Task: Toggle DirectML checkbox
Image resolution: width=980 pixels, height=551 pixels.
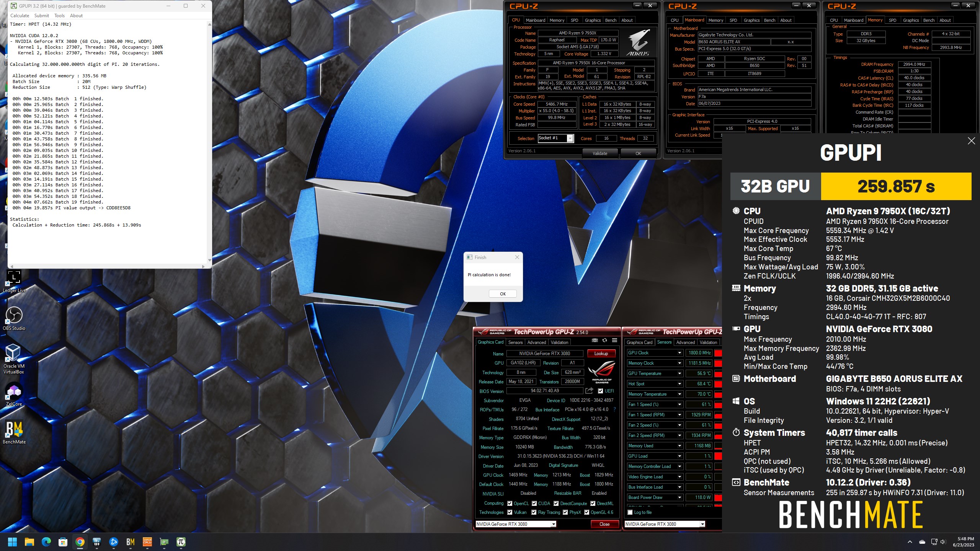Action: (x=593, y=504)
